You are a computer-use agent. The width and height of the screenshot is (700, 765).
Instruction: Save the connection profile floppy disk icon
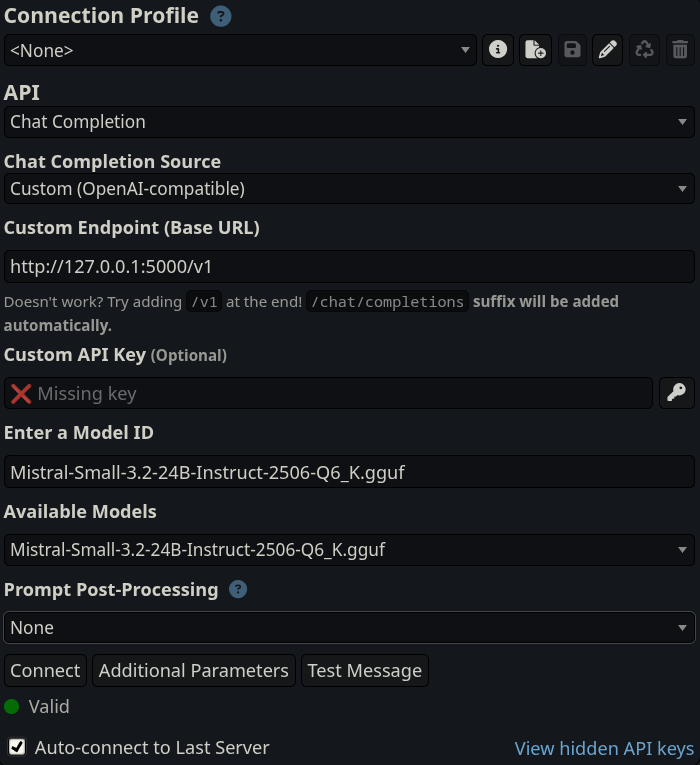click(572, 50)
